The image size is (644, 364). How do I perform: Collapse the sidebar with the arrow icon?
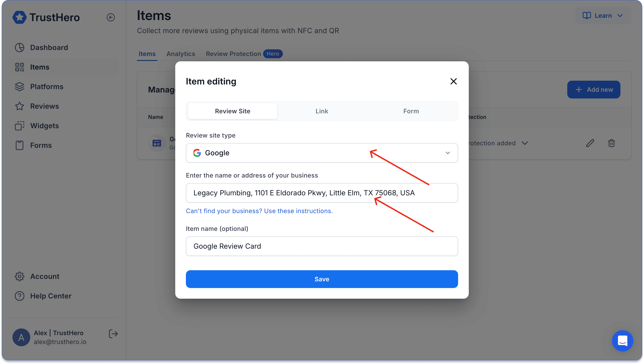click(x=111, y=17)
